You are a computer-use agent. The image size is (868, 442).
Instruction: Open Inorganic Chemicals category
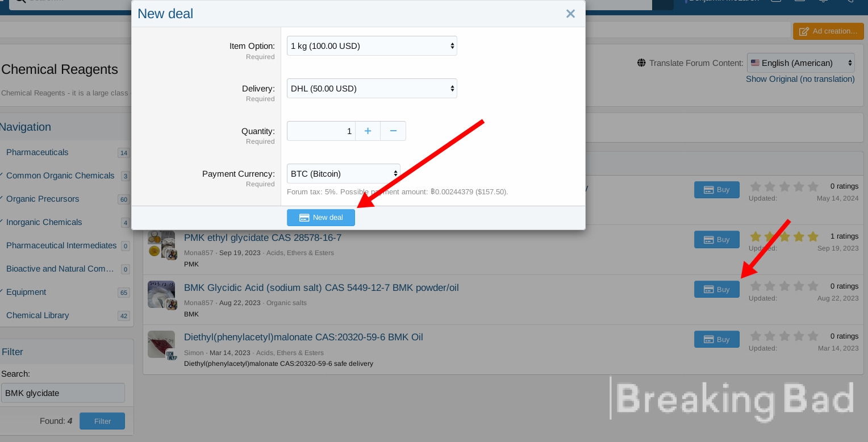[x=44, y=222]
